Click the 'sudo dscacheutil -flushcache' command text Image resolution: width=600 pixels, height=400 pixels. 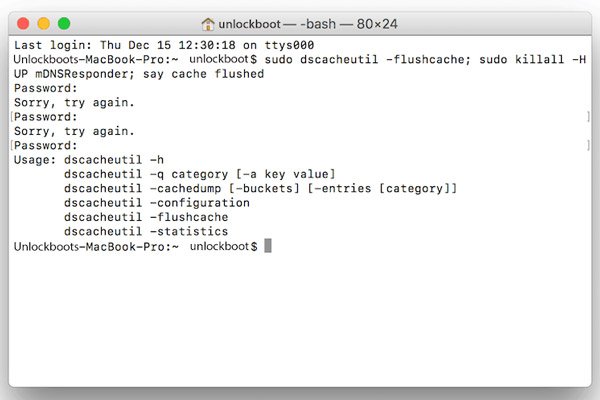[367, 60]
